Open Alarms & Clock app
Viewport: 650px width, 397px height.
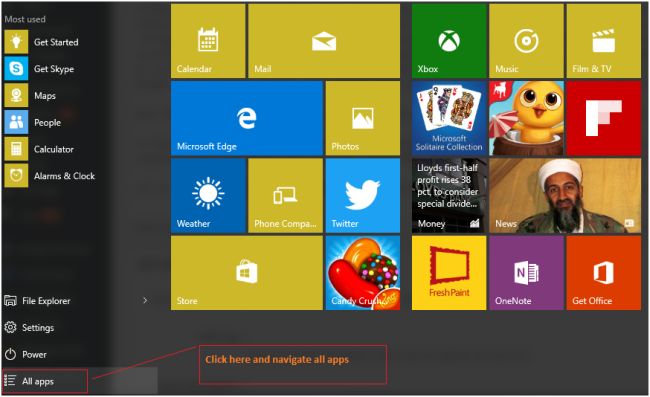50,176
